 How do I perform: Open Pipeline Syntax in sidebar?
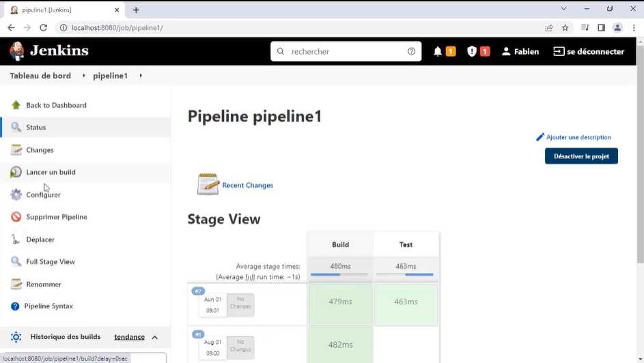pyautogui.click(x=85, y=306)
